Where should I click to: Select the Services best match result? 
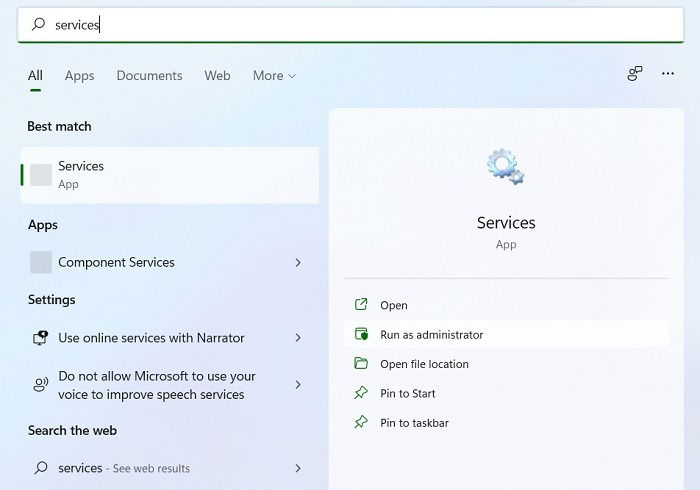(x=170, y=175)
